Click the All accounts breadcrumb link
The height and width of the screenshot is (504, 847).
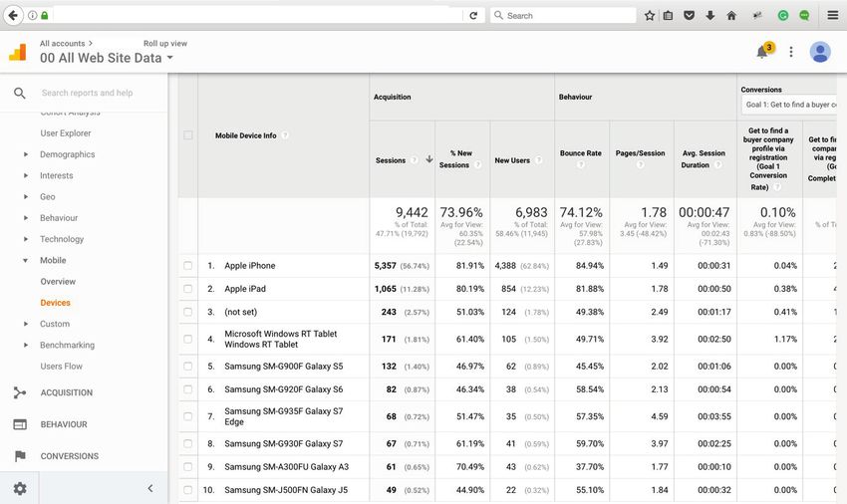62,43
